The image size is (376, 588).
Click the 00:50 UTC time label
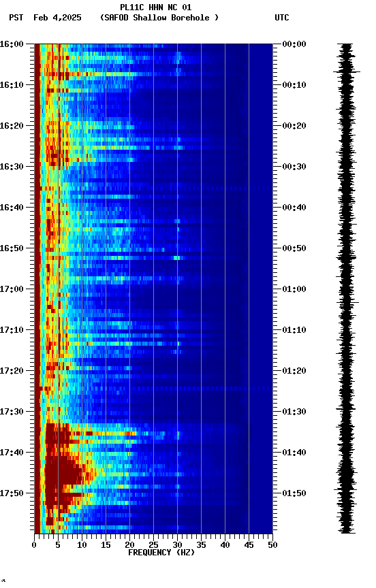coord(294,248)
